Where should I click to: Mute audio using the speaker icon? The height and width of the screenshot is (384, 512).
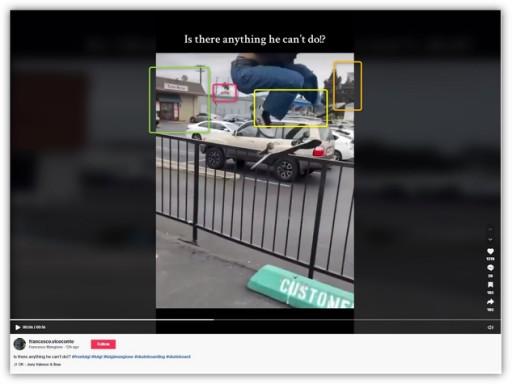(x=490, y=327)
